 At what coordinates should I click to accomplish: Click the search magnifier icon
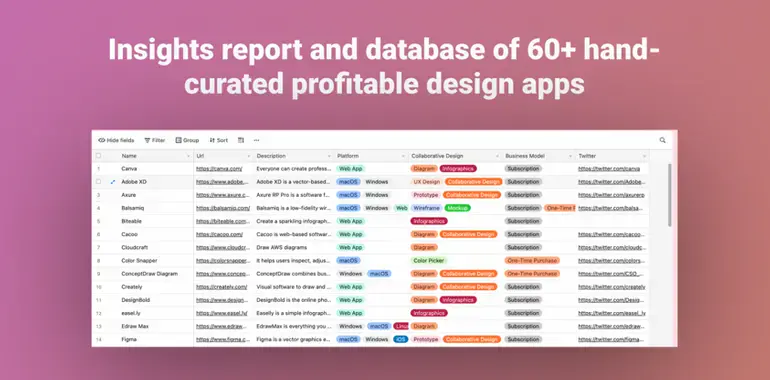(x=662, y=140)
